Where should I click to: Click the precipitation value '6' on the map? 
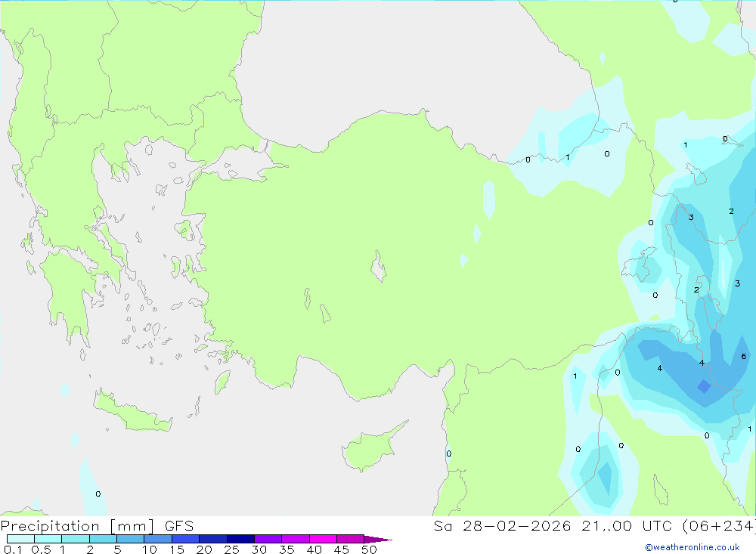743,356
